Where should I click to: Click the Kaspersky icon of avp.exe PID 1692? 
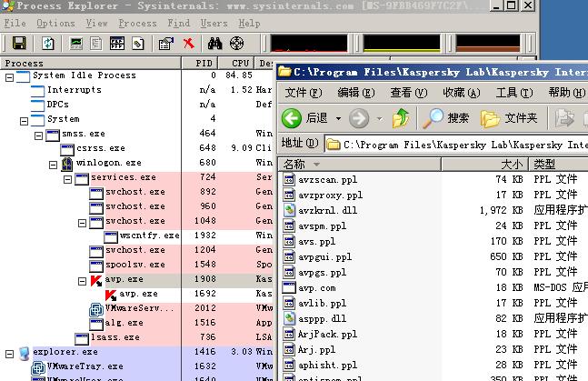tap(111, 295)
